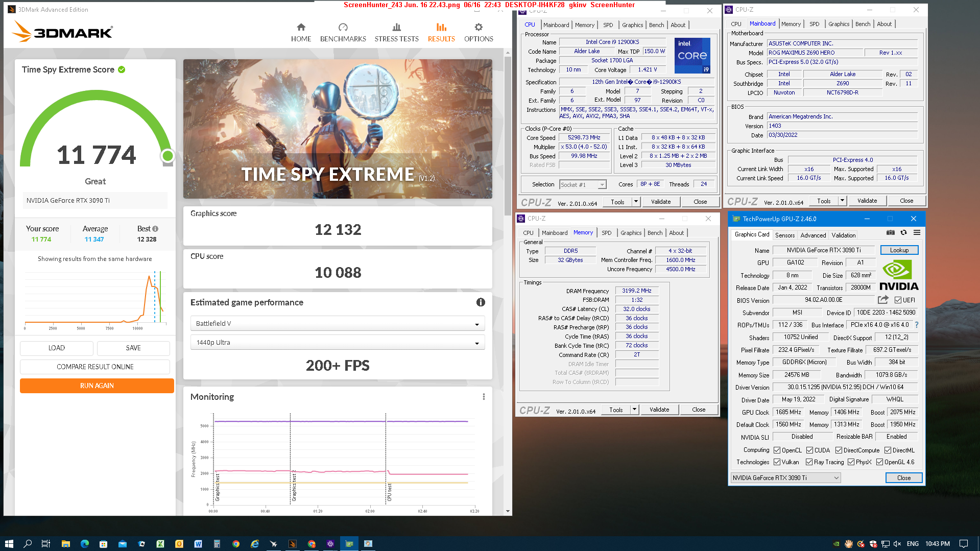Click the NVIDIA GeForce RTX 3090 Ti name field in 3DMark
The width and height of the screenshot is (980, 551).
point(95,201)
